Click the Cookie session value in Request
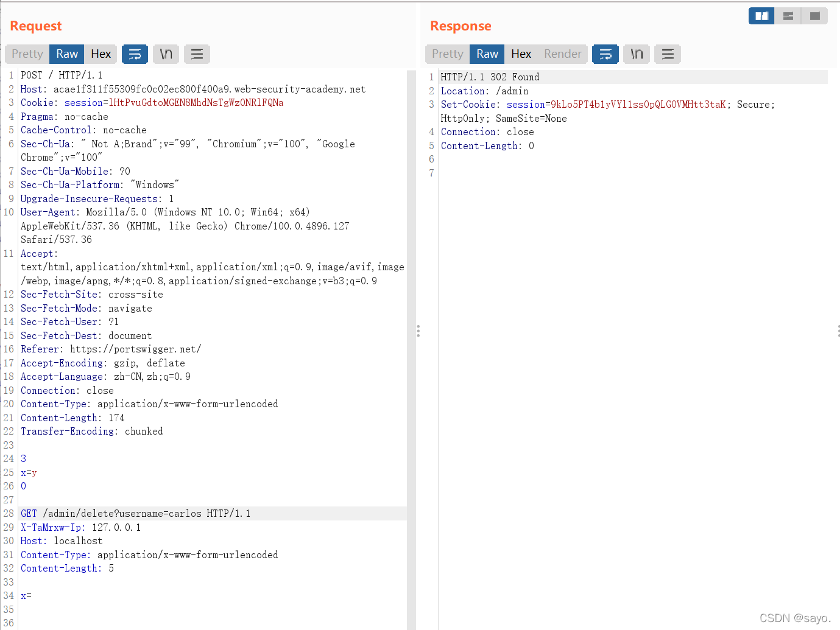Viewport: 840px width, 630px height. (196, 103)
